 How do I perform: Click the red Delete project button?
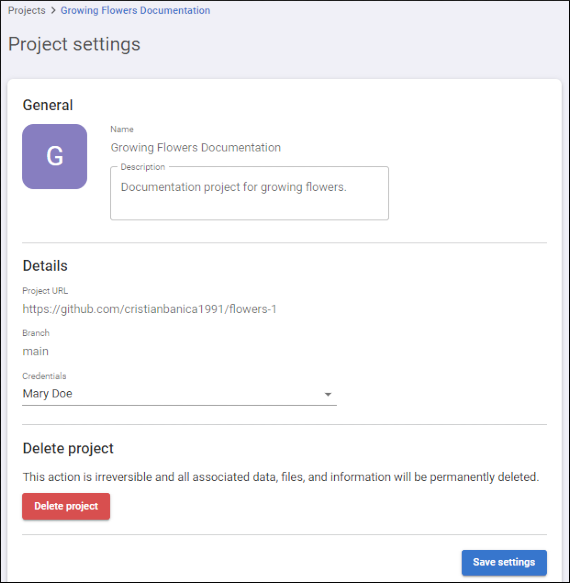(66, 506)
